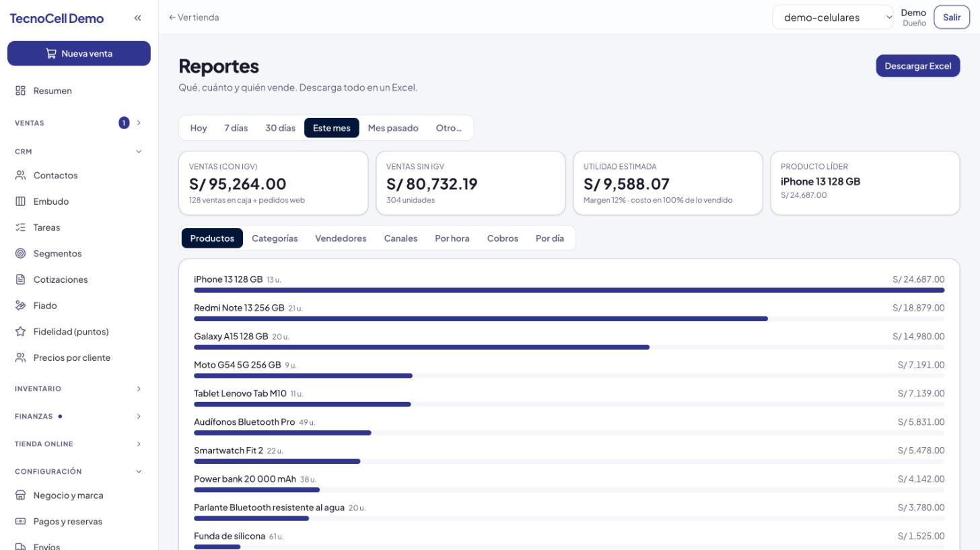
Task: Click the Tareas checklist icon
Action: point(20,228)
